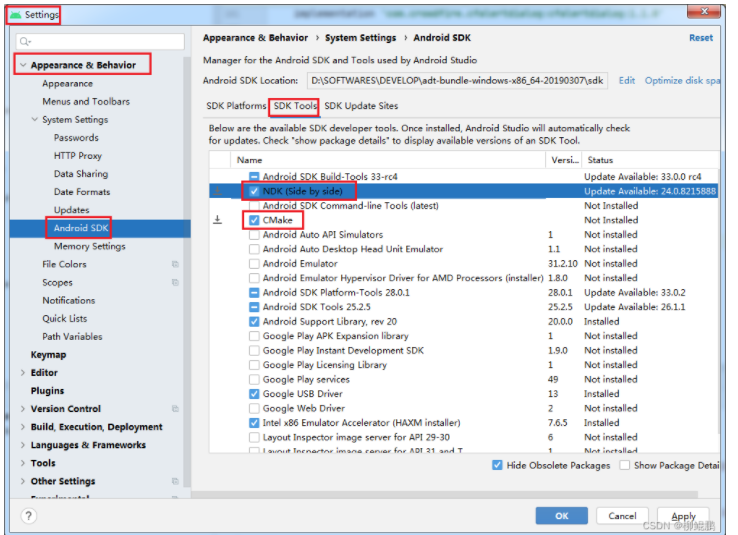Screen dimensions: 738x535
Task: Enable Show Package Details checkbox
Action: click(x=625, y=465)
